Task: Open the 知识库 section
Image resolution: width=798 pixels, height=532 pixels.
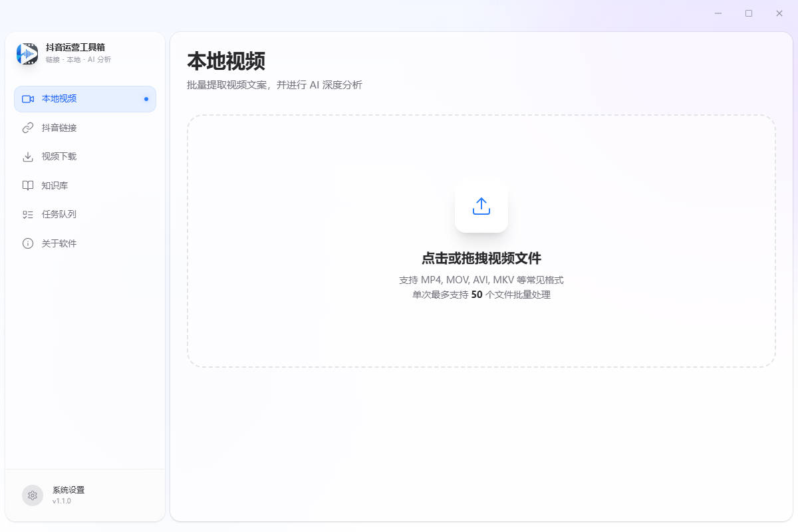Action: (x=85, y=186)
